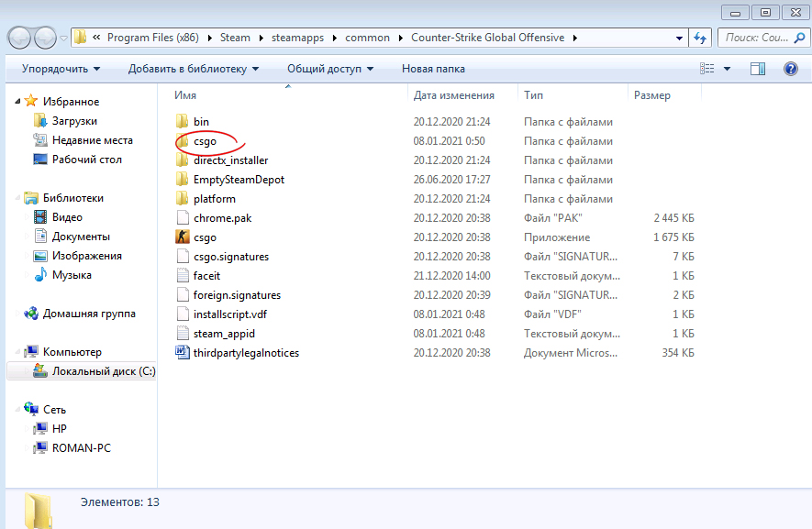The image size is (812, 529).
Task: Select the 'directx_installer' folder
Action: [x=230, y=160]
